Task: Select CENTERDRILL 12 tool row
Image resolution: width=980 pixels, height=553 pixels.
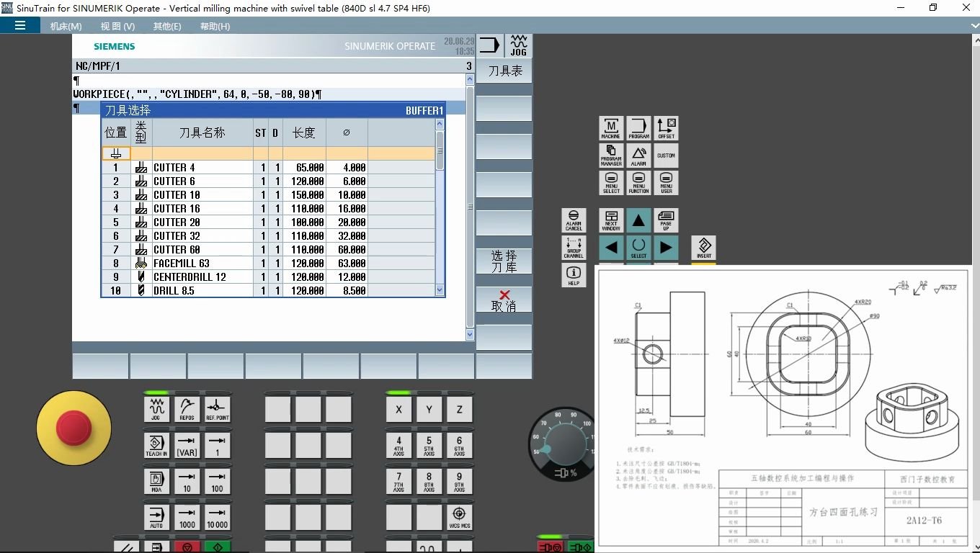Action: tap(268, 276)
